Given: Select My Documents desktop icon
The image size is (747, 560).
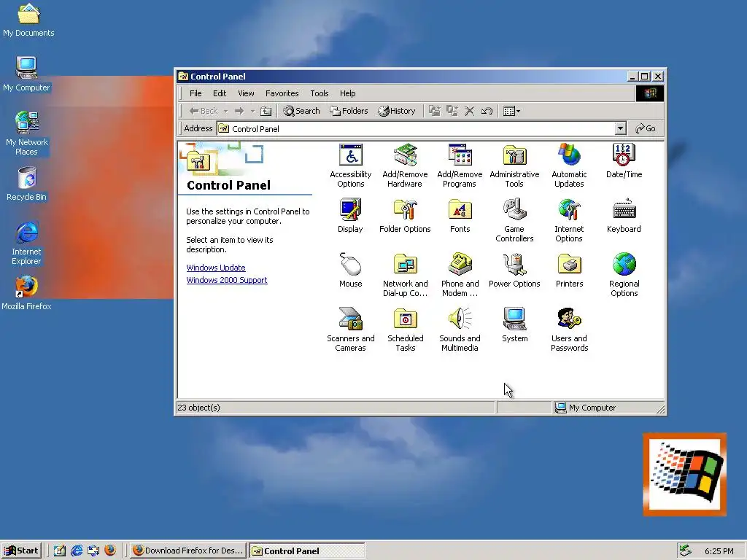Looking at the screenshot, I should coord(28,20).
